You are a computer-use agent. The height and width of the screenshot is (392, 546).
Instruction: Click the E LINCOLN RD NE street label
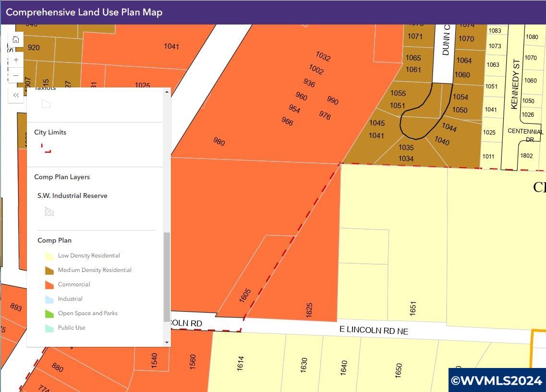[x=374, y=330]
